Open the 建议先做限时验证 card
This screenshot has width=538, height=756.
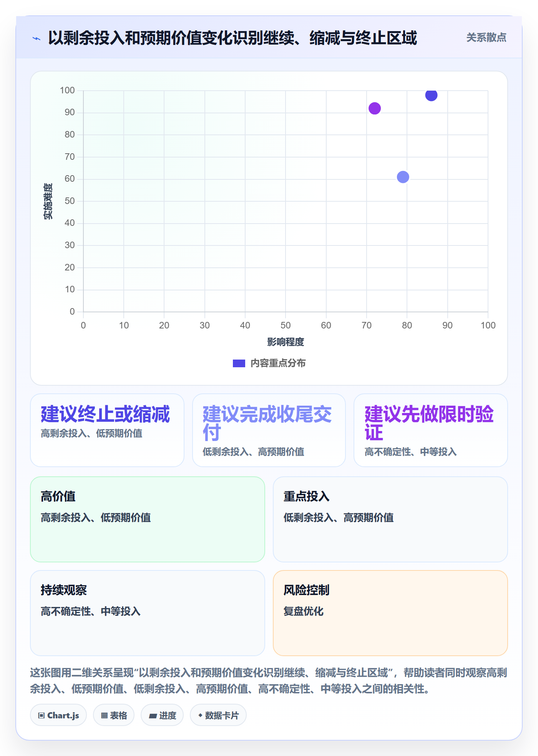[431, 430]
